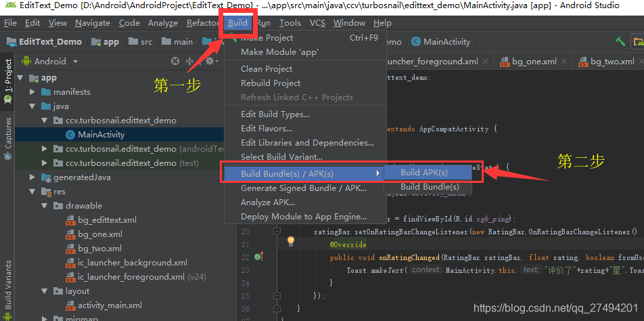644x321 pixels.
Task: Collapse the ccv.turbosnail.edittext_demo package
Action: [45, 121]
